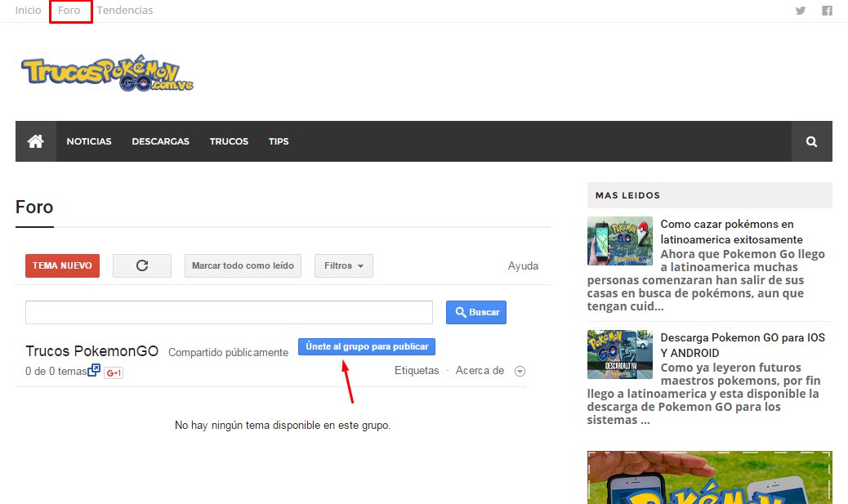Image resolution: width=848 pixels, height=504 pixels.
Task: Click the Pokémon phones banner image
Action: click(710, 478)
